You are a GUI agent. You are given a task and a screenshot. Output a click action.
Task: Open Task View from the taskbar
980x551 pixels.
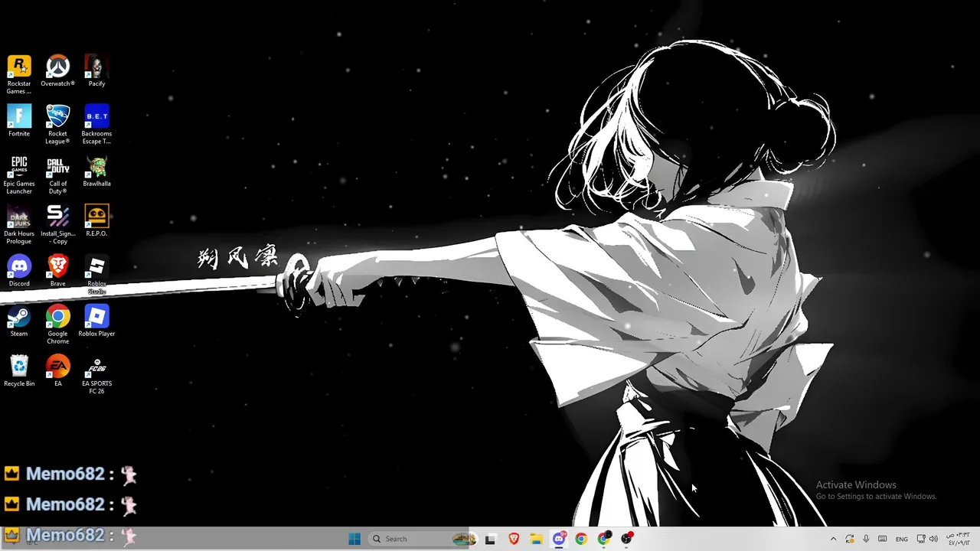tap(491, 539)
